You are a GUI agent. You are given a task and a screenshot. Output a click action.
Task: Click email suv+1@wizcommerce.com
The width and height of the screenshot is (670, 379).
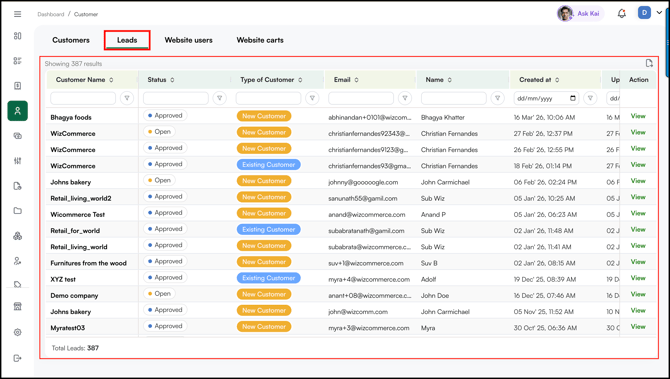[366, 263]
